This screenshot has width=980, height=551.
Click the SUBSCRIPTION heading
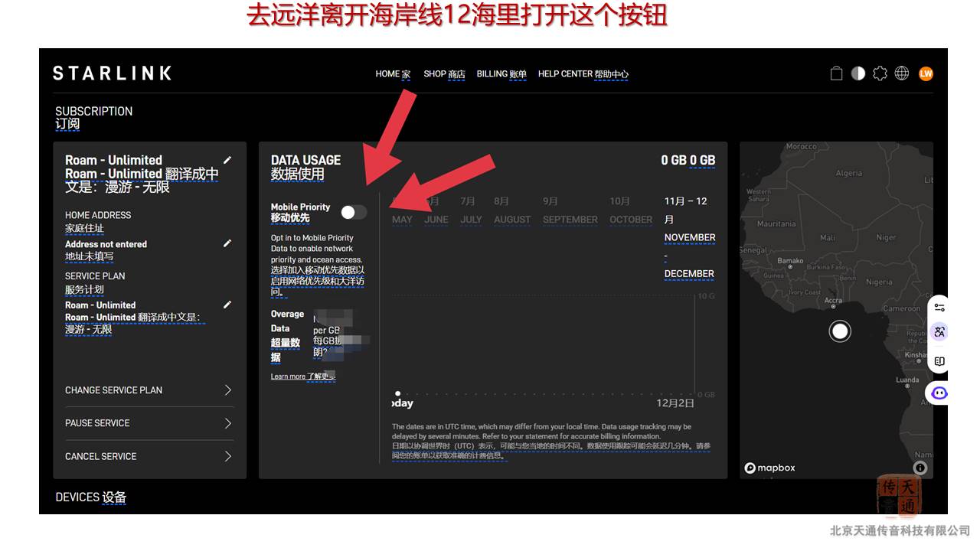click(x=93, y=111)
